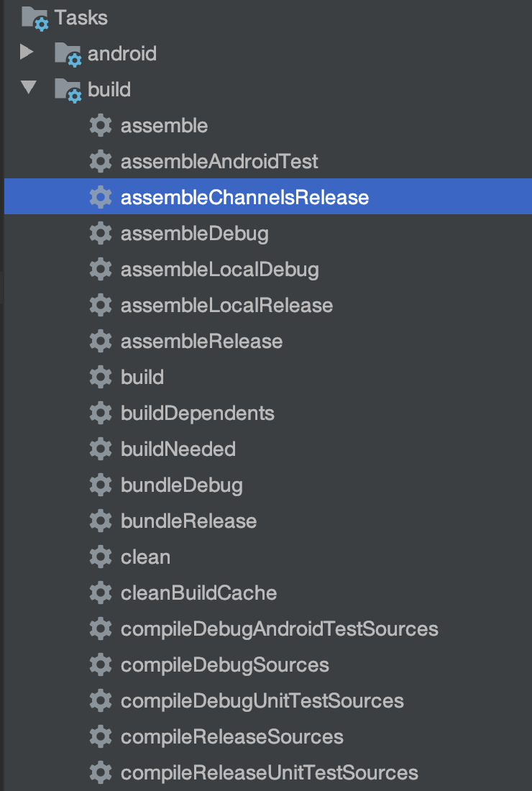Select the cleanBuildCache task
The image size is (532, 791).
[198, 593]
